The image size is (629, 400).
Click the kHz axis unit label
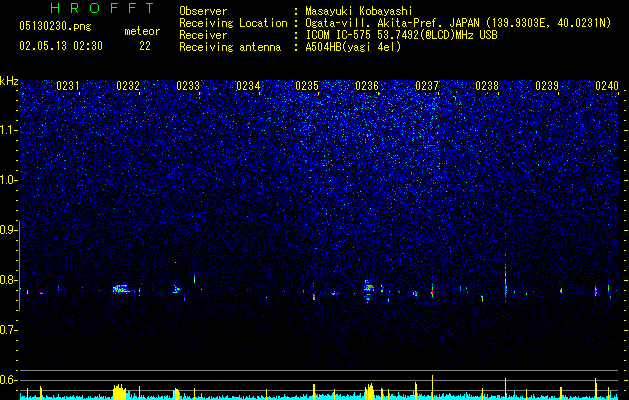coord(9,81)
